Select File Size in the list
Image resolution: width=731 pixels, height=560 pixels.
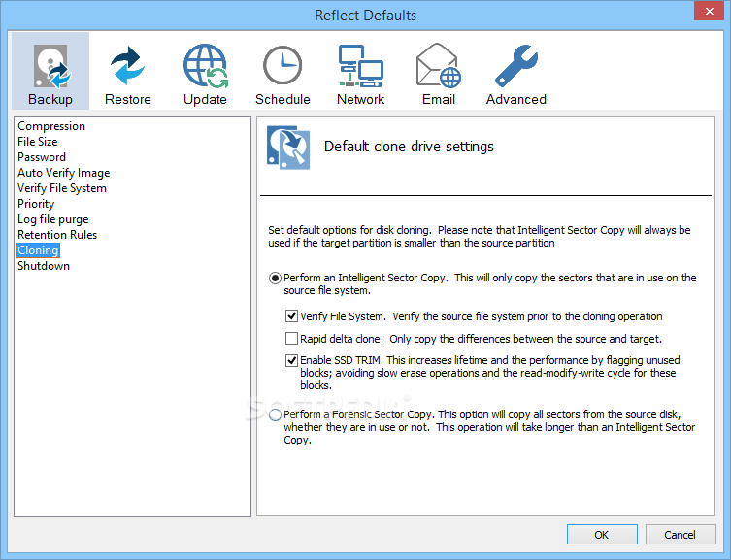[x=37, y=142]
